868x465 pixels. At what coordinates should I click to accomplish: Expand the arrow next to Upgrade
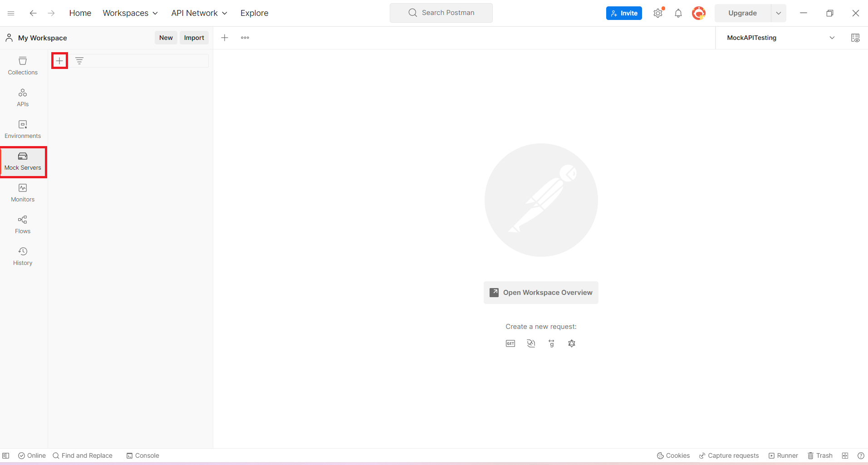[x=779, y=13]
